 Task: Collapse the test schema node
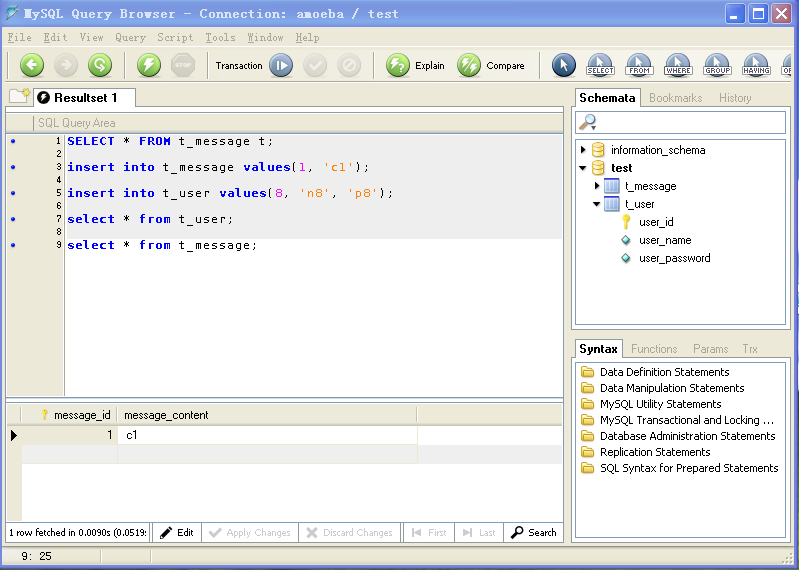pyautogui.click(x=583, y=168)
